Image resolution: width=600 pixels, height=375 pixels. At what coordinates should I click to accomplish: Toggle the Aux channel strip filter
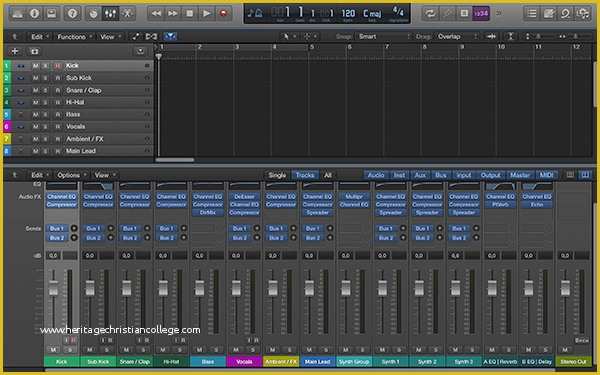click(x=420, y=175)
